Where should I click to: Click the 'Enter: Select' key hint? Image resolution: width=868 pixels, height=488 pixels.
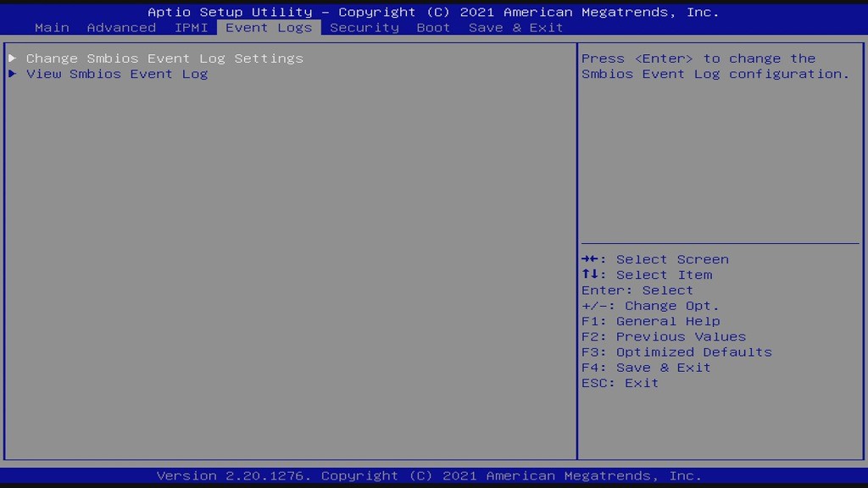tap(637, 290)
